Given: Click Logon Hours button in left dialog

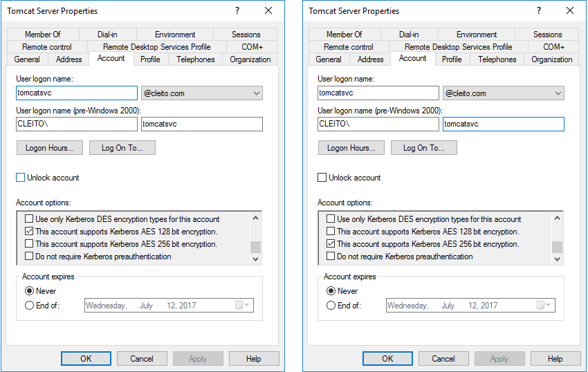Looking at the screenshot, I should (x=50, y=148).
